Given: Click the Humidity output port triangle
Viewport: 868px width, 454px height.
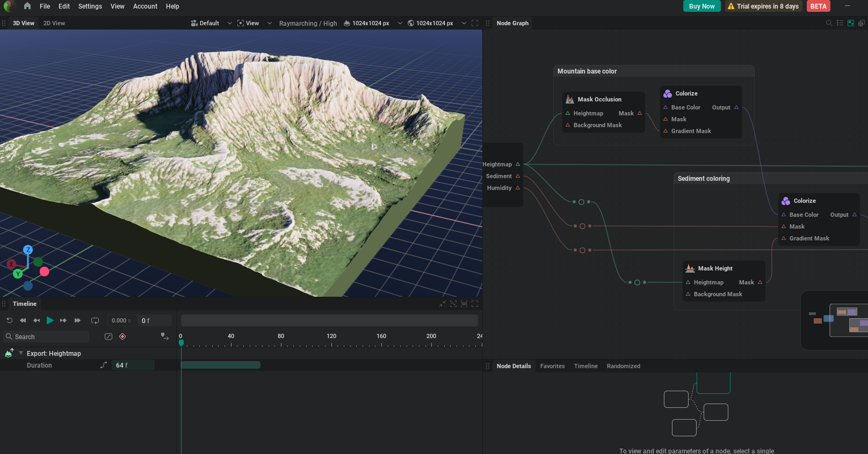Looking at the screenshot, I should coord(518,188).
